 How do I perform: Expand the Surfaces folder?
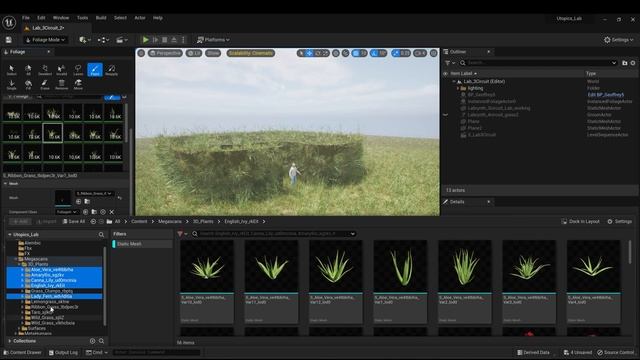pyautogui.click(x=19, y=328)
